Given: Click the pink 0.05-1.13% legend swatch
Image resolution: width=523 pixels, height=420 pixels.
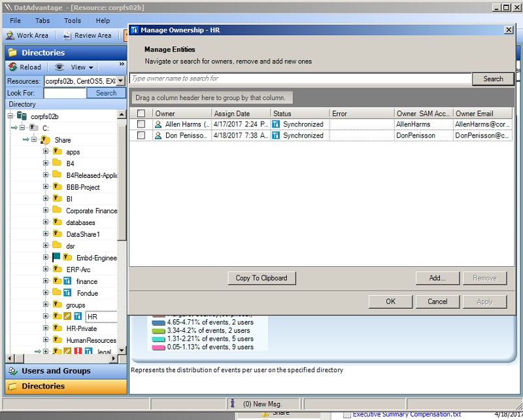Looking at the screenshot, I should tap(158, 347).
